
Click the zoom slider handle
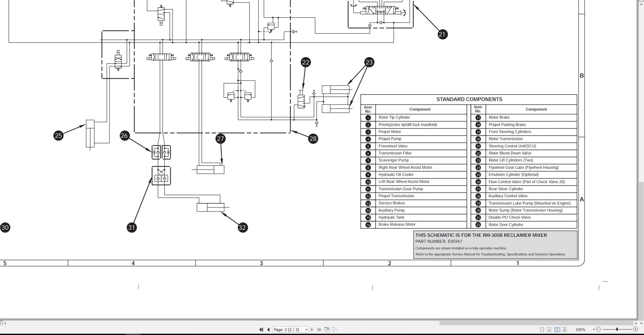point(617,329)
